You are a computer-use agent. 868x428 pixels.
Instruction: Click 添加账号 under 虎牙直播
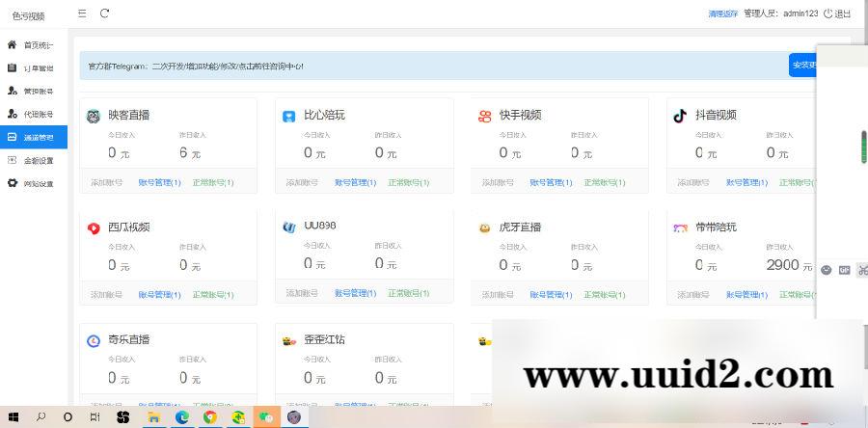coord(498,295)
